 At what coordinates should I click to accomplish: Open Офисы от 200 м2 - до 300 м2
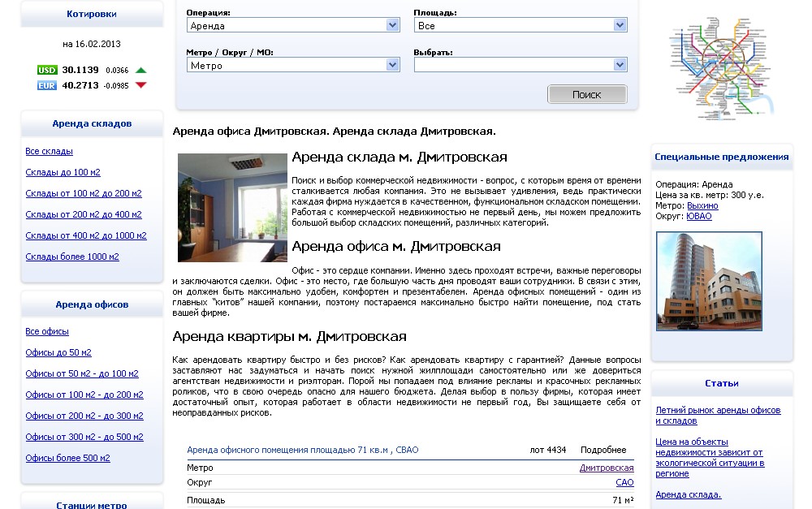pyautogui.click(x=84, y=416)
